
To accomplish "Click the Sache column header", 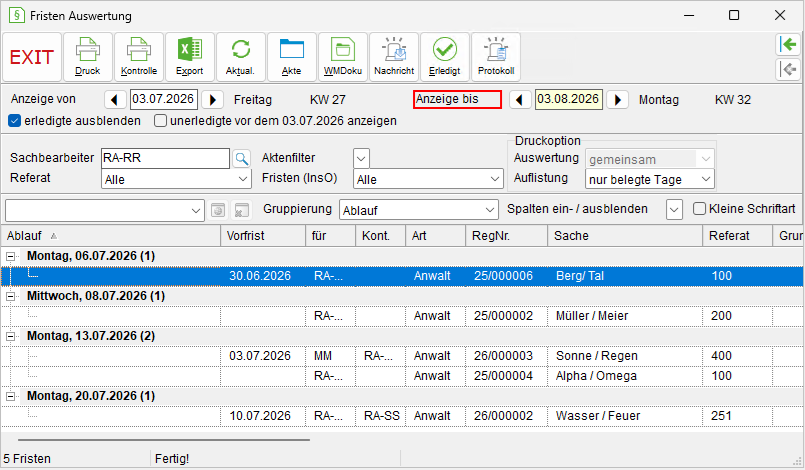I will (625, 236).
